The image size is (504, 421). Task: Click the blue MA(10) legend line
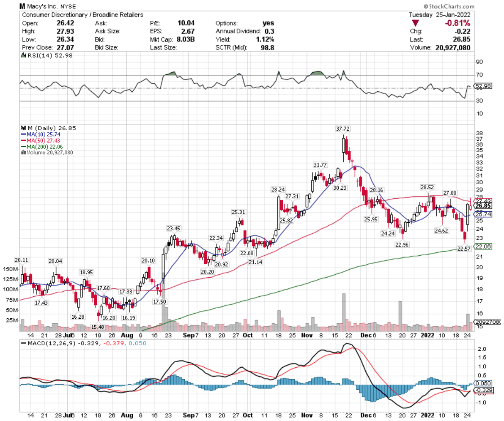23,135
